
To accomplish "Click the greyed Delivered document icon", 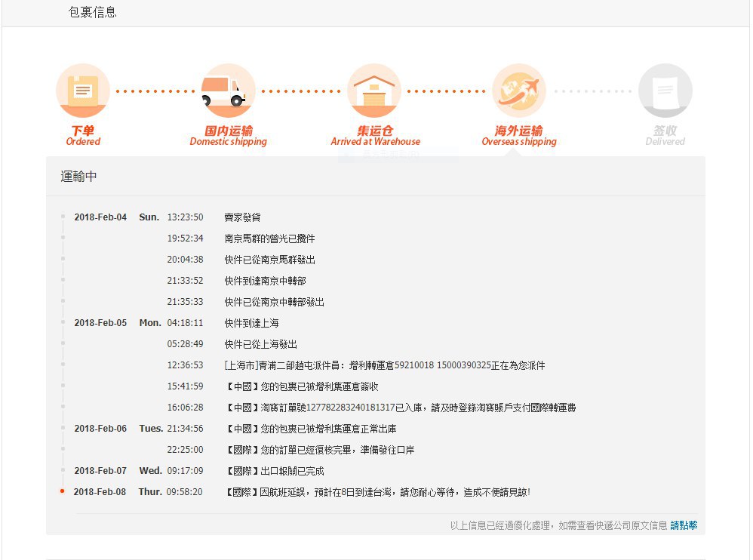I will (x=665, y=91).
